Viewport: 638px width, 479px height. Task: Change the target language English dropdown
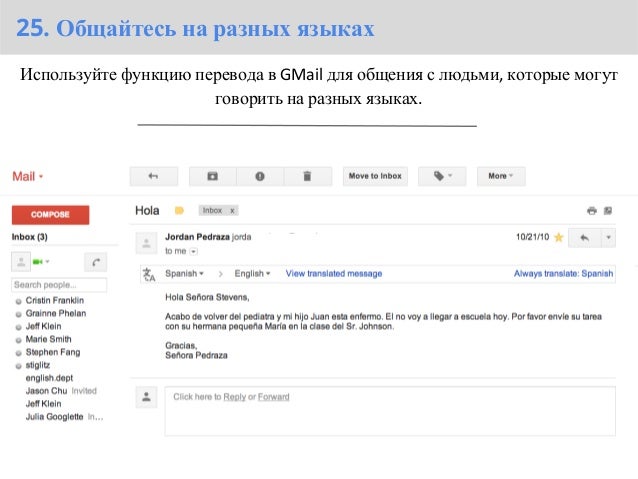(x=252, y=273)
